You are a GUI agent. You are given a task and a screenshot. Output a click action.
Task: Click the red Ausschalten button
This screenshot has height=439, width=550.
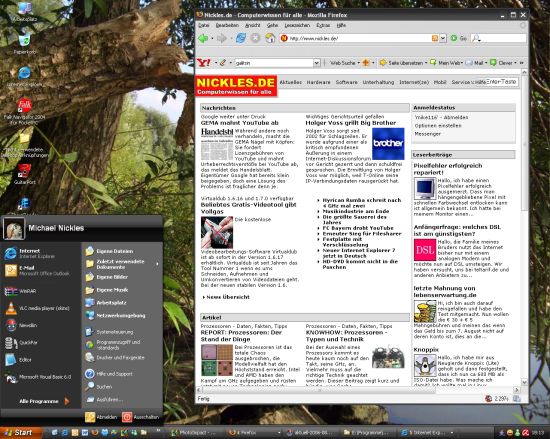point(140,417)
